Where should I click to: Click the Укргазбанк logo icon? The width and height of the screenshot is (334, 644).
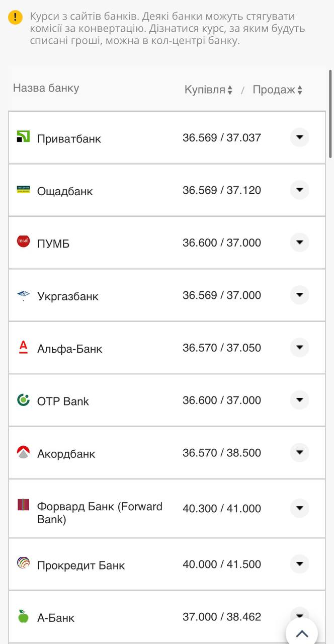click(23, 295)
